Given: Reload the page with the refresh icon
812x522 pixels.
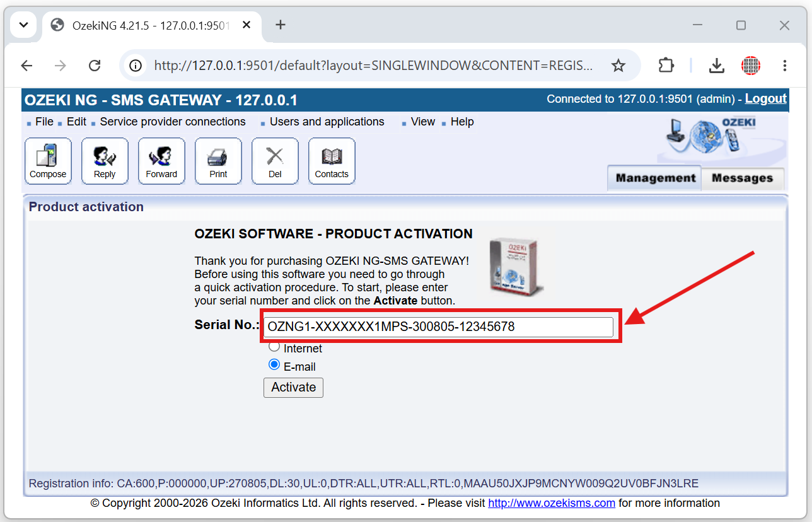Looking at the screenshot, I should (x=95, y=66).
